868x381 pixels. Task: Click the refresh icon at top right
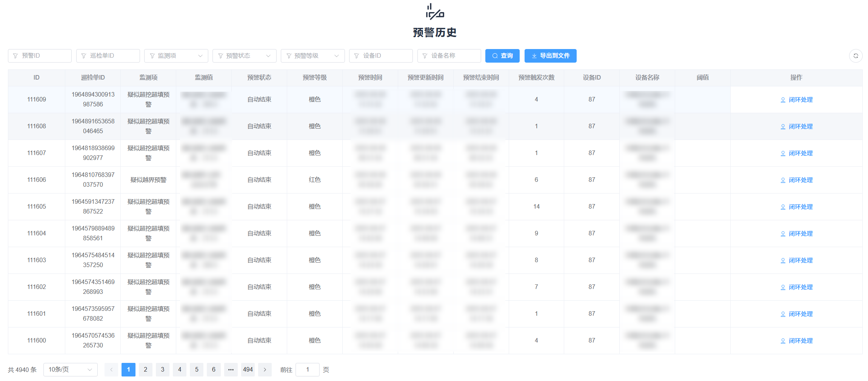point(856,56)
